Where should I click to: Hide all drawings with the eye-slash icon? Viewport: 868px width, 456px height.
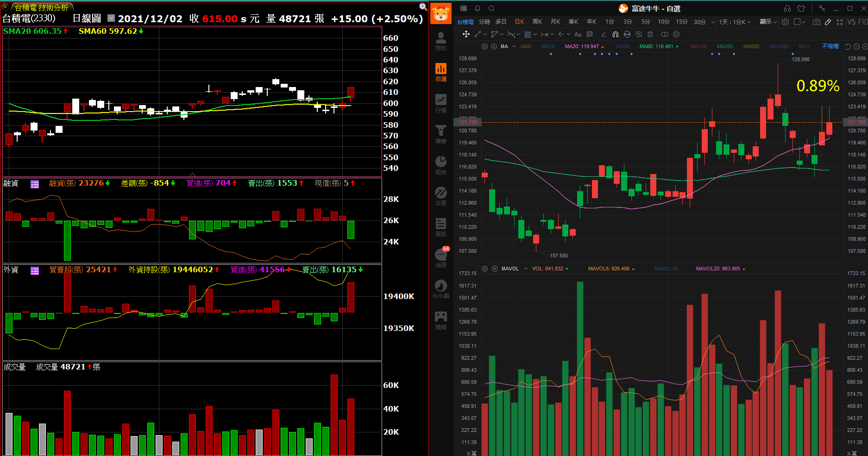pos(639,34)
